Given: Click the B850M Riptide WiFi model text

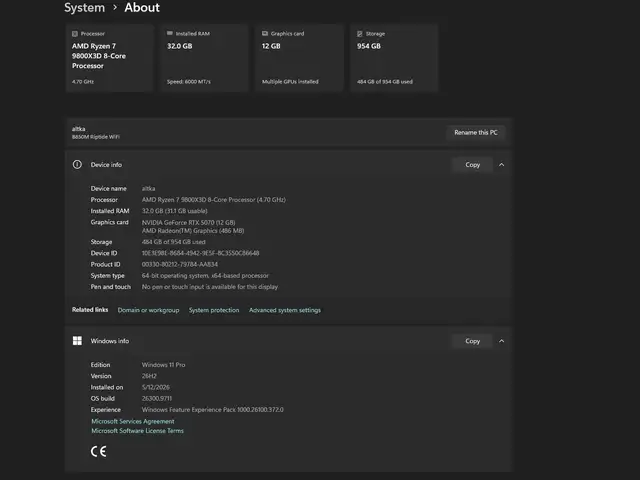Looking at the screenshot, I should (x=96, y=137).
